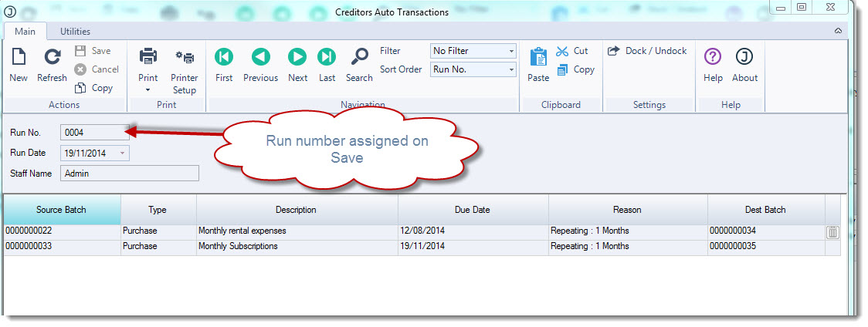The height and width of the screenshot is (327, 868).
Task: Click Cut in the Clipboard group
Action: pyautogui.click(x=572, y=51)
